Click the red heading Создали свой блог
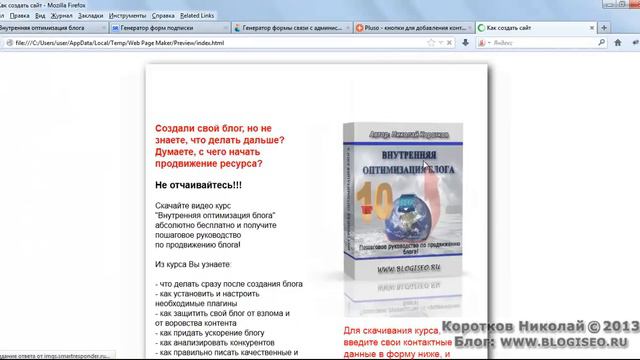Screen dimensions: 640x360 pyautogui.click(x=220, y=146)
